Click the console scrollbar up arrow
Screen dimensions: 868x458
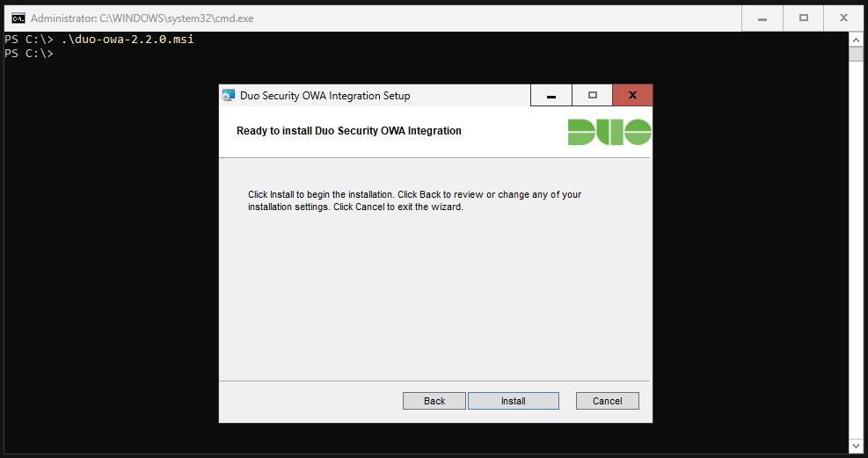(856, 40)
